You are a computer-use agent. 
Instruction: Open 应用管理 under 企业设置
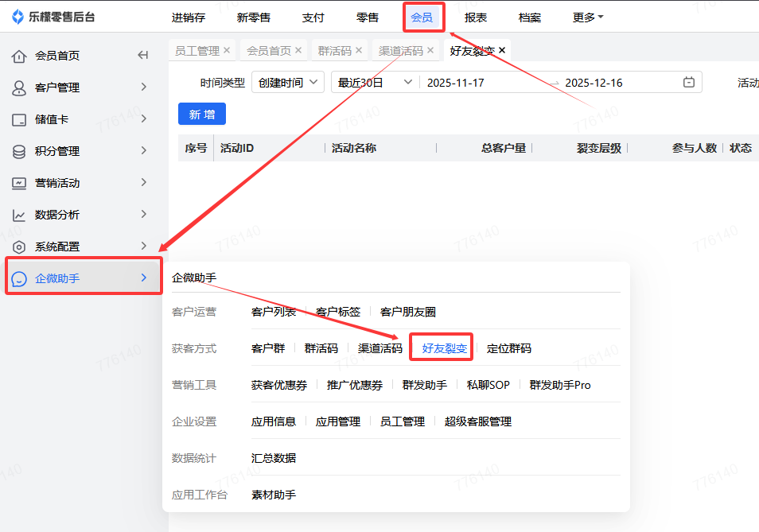point(338,421)
